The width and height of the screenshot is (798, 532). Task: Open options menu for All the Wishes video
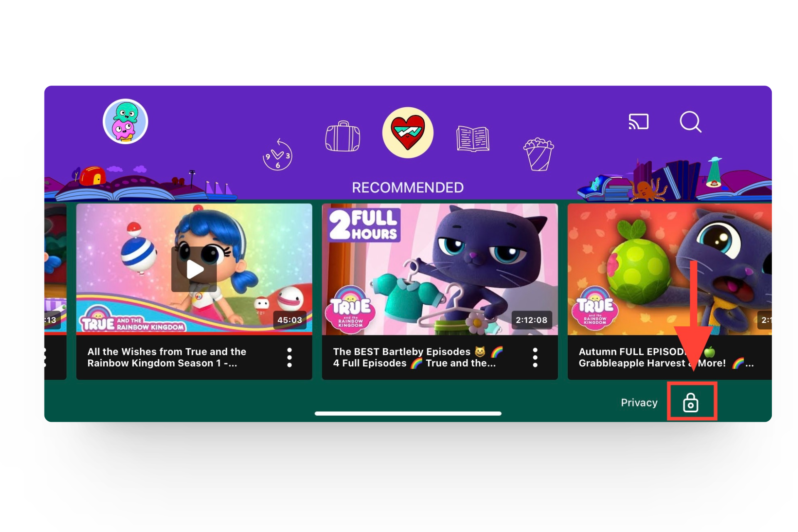click(x=290, y=357)
